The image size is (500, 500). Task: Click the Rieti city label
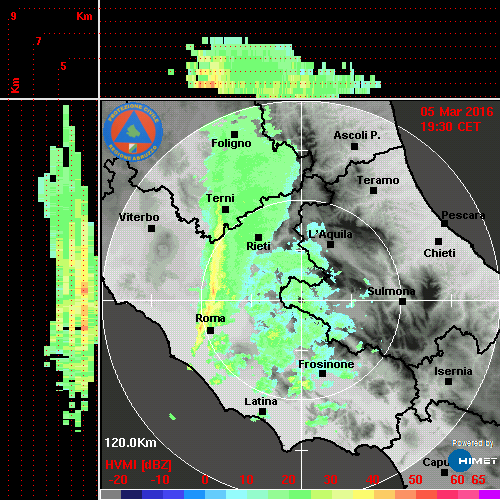pos(258,246)
